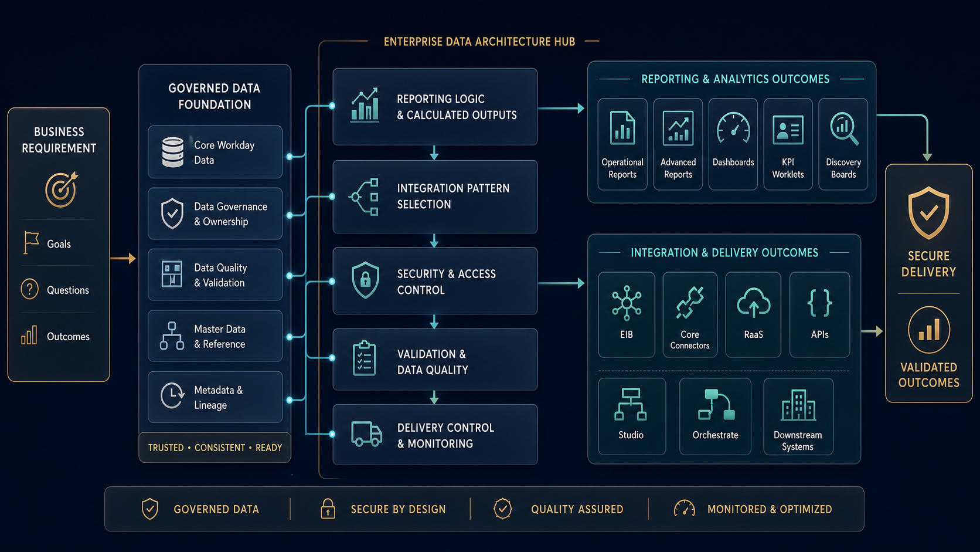980x552 pixels.
Task: Click the 'Reporting Logic & Calculated Outputs' text
Action: click(x=457, y=107)
